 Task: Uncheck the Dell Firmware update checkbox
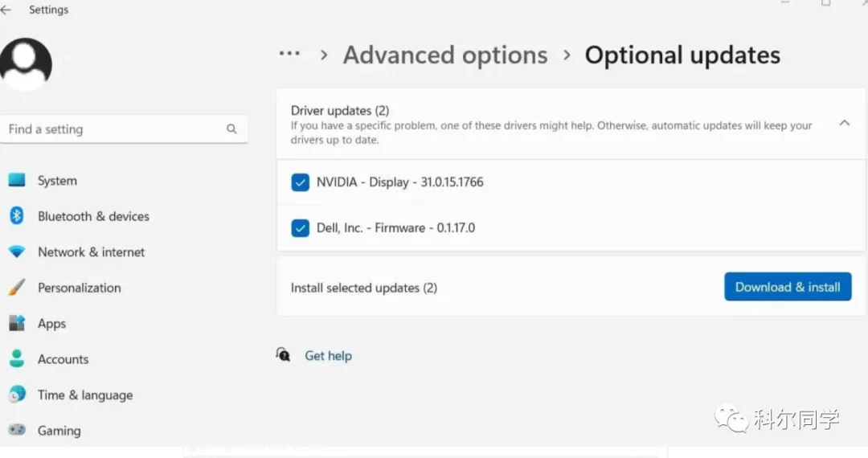click(x=300, y=228)
